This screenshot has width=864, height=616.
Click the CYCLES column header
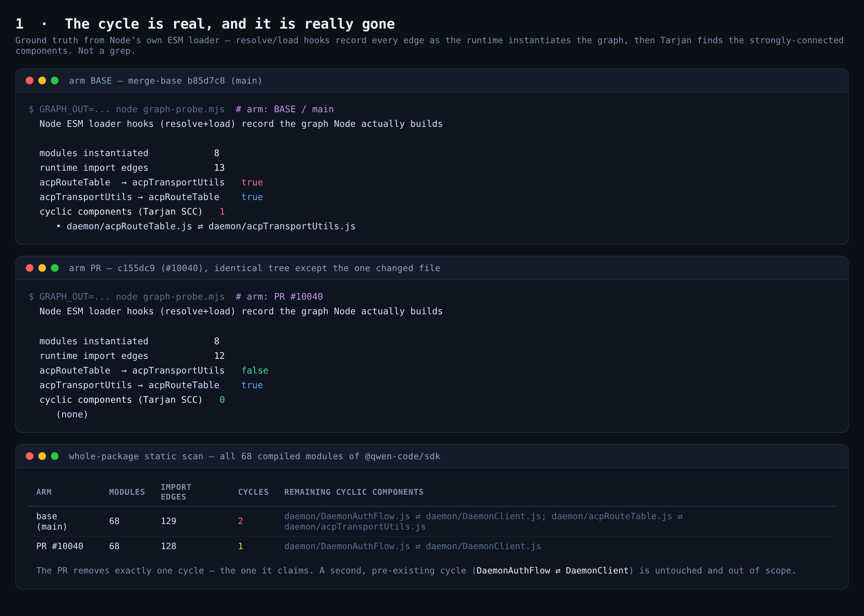pyautogui.click(x=253, y=492)
